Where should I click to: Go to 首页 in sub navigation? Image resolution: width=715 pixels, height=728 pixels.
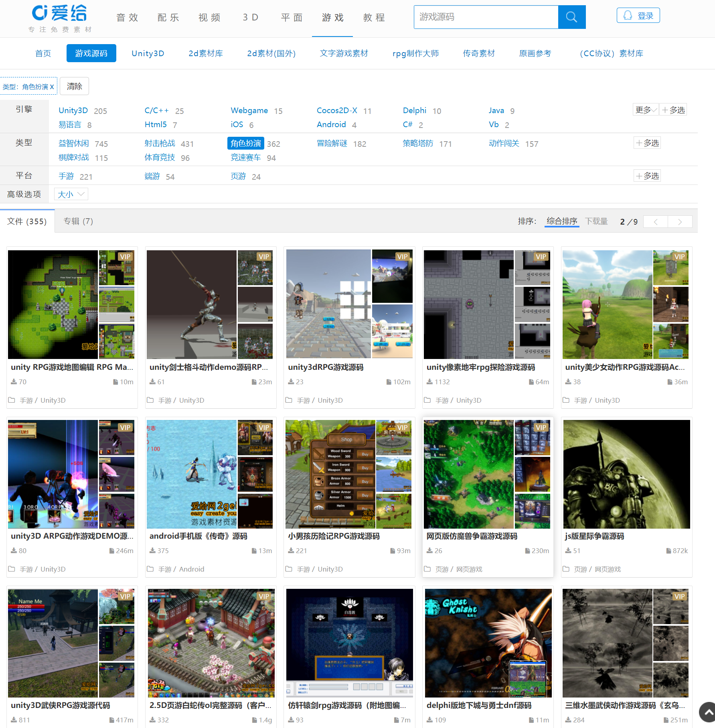(x=43, y=53)
